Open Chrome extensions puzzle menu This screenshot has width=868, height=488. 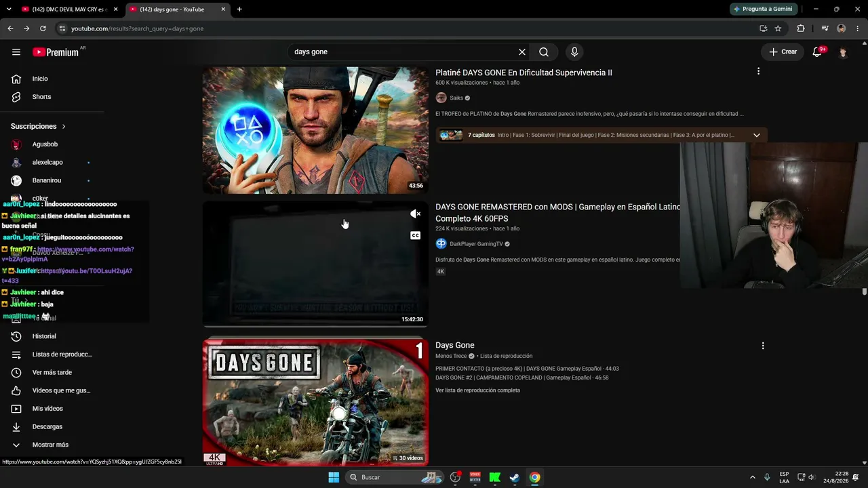tap(801, 28)
